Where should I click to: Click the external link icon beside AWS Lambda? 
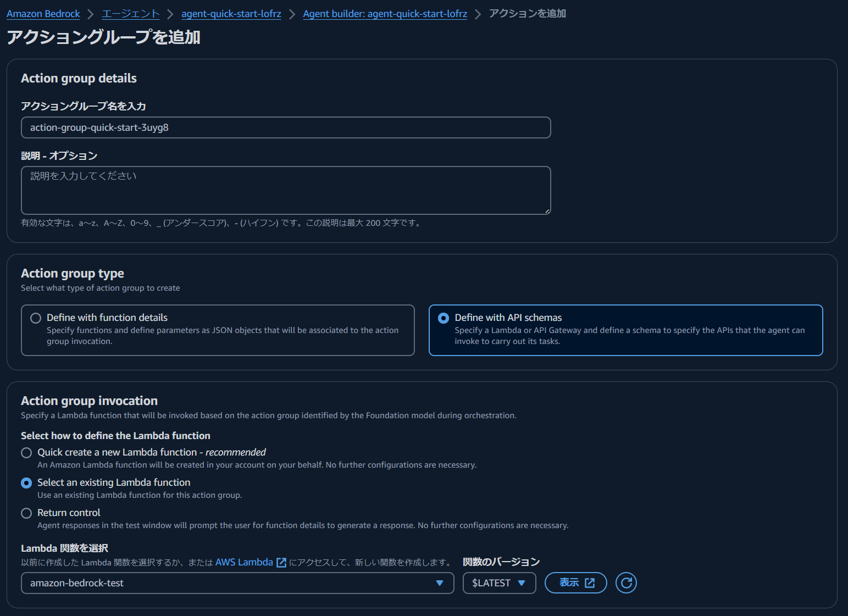[x=281, y=562]
